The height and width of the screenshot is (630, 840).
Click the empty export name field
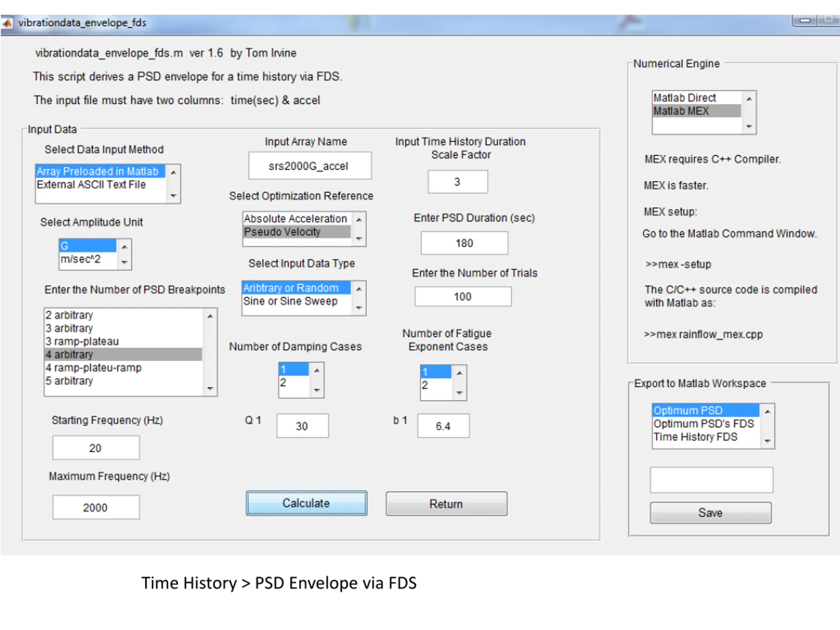pyautogui.click(x=711, y=480)
